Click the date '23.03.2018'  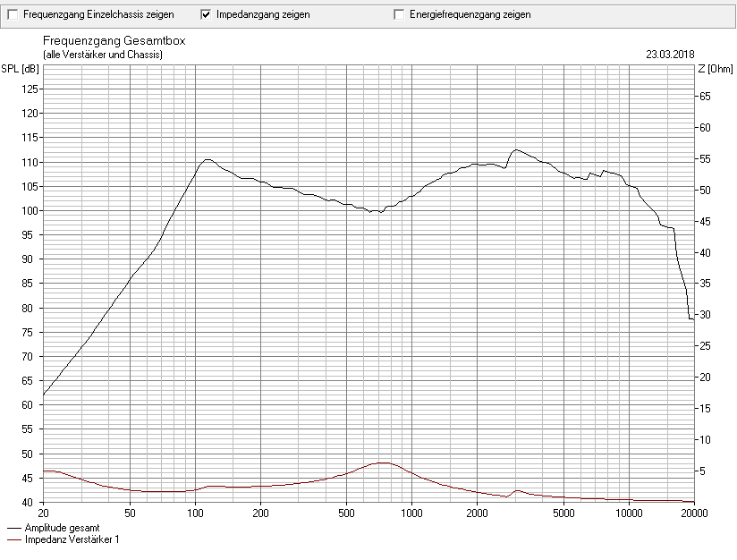670,55
